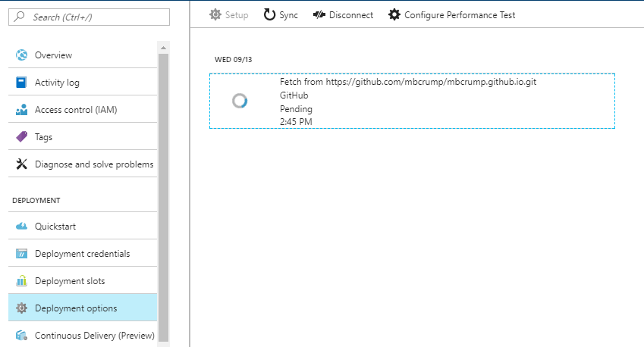644x347 pixels.
Task: Go to Deployment slots in sidebar
Action: [x=83, y=280]
